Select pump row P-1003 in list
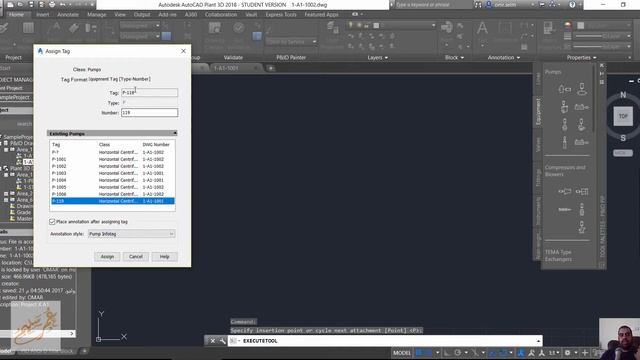Image resolution: width=640 pixels, height=360 pixels. point(113,173)
